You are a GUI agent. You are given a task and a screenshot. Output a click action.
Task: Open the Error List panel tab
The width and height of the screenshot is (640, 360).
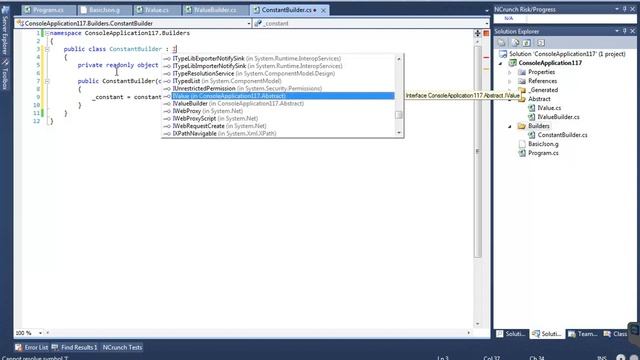click(31, 347)
